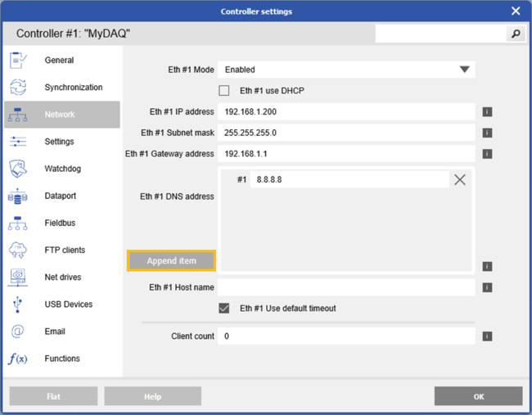Expand the Eth #1 Mode dropdown
The height and width of the screenshot is (415, 532).
tap(464, 70)
